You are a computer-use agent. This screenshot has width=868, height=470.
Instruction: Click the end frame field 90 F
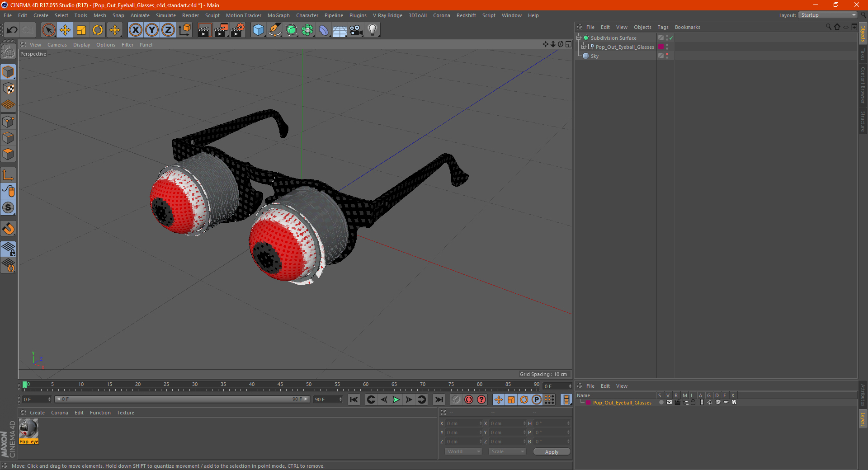328,399
